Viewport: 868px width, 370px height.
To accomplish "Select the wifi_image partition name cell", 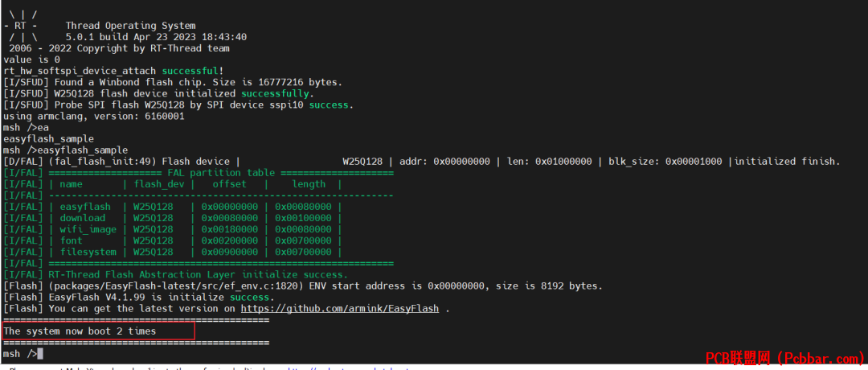I will click(x=88, y=229).
